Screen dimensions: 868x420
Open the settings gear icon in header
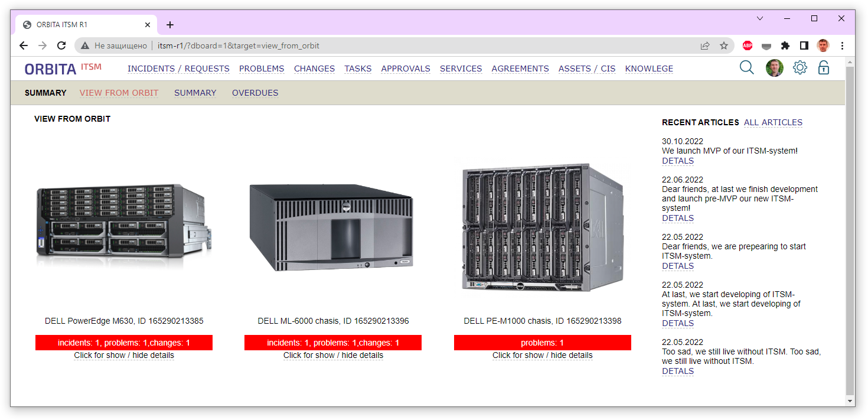tap(800, 68)
